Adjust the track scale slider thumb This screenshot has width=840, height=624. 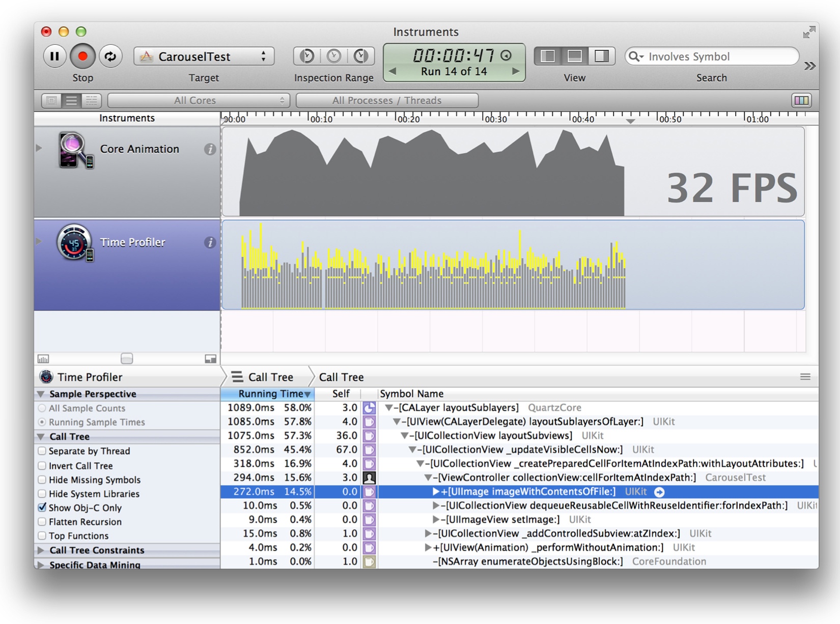pos(127,359)
